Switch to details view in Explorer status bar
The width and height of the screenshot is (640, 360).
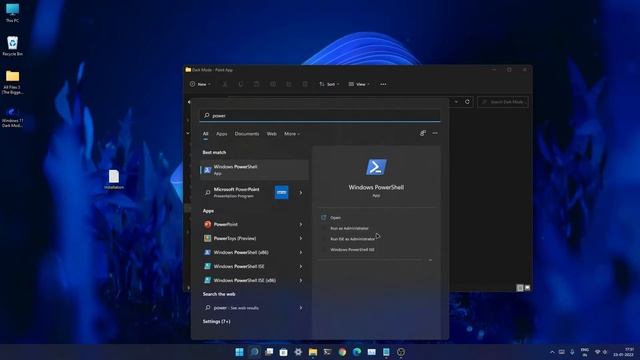(520, 288)
